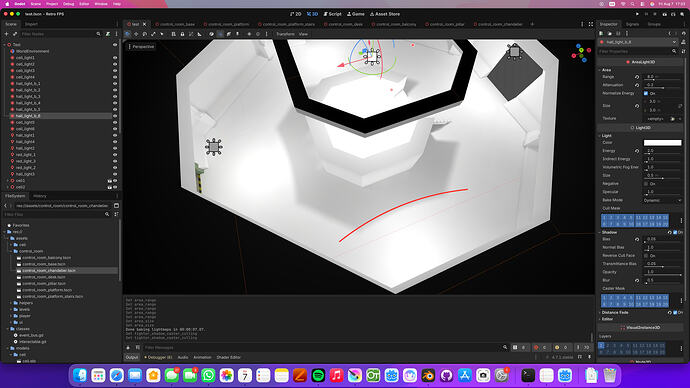Click the light Color swatch

[662, 143]
